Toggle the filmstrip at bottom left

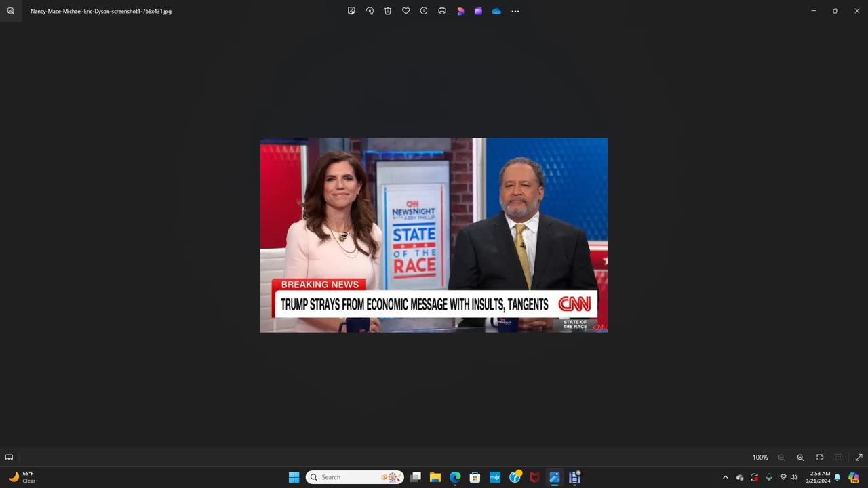point(9,457)
